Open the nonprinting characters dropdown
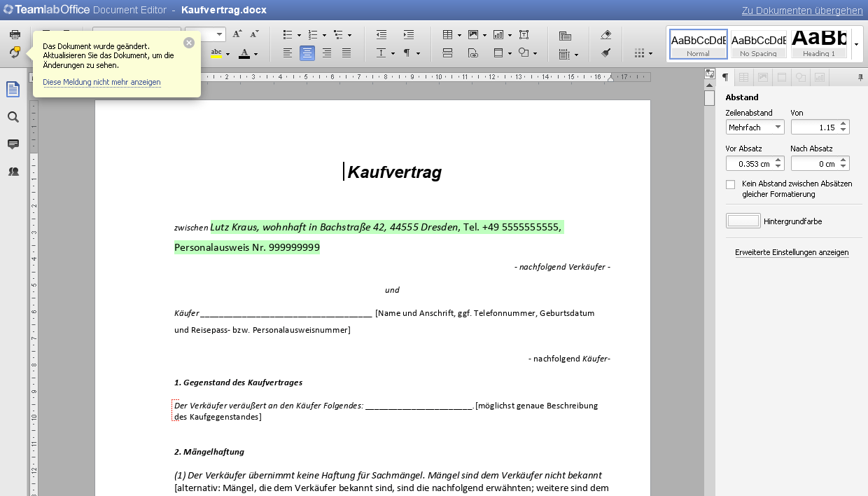The image size is (868, 496). click(419, 54)
